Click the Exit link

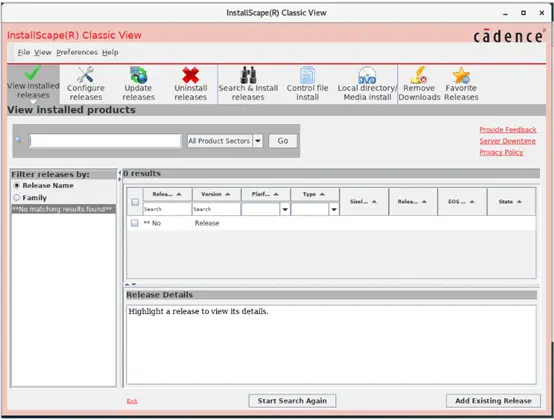click(x=132, y=401)
